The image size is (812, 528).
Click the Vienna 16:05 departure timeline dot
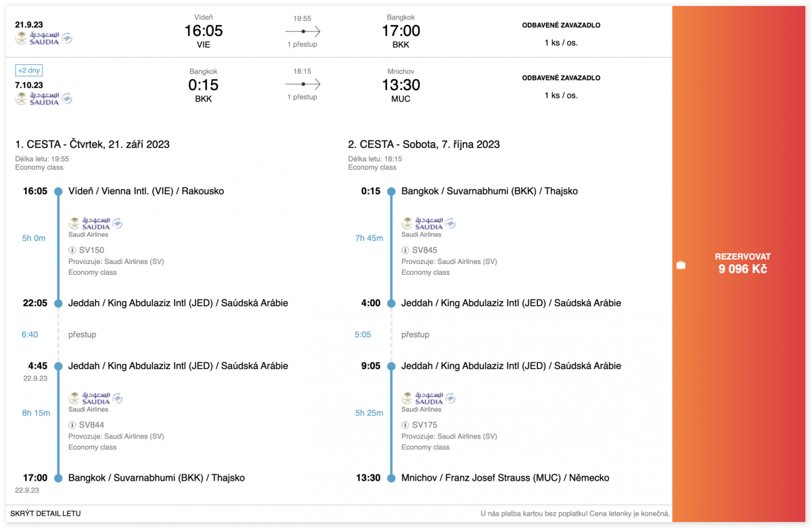tap(58, 192)
